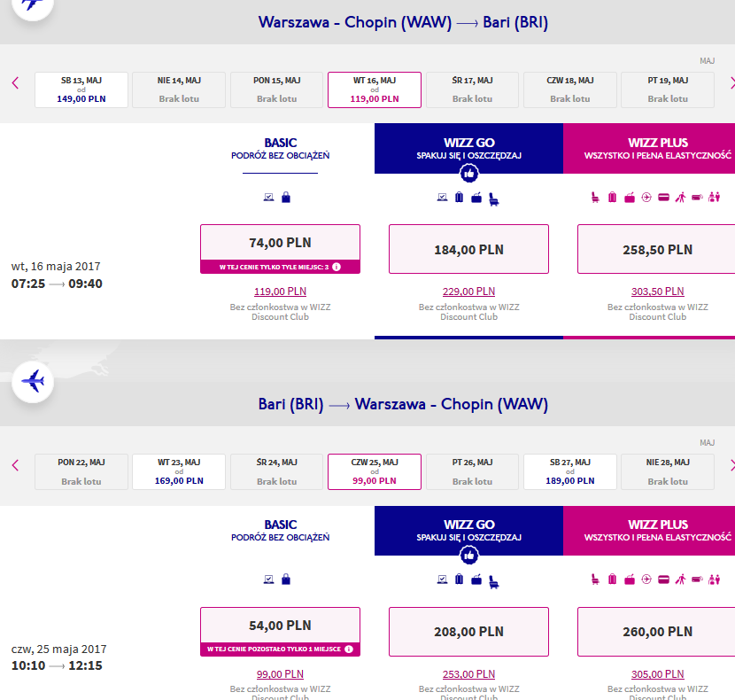Click outbound WIZZ GO column header
Viewport: 735px width, 700px height.
point(468,149)
